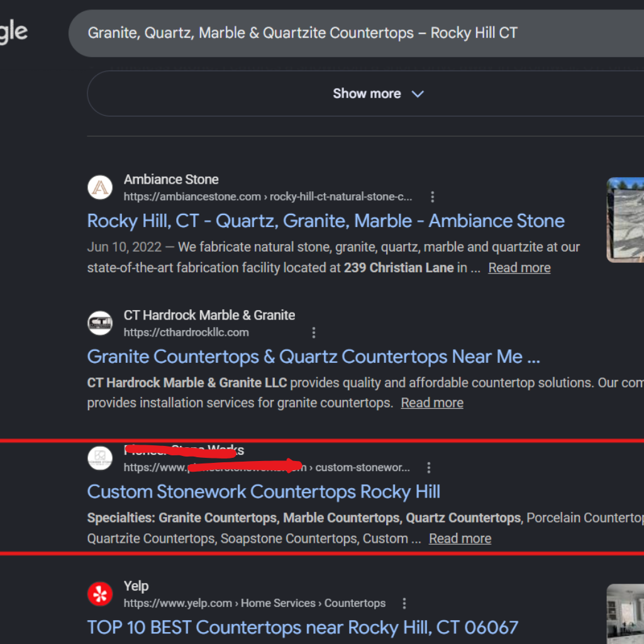
Task: Open the Ambiance Stone result thumbnail
Action: tap(625, 219)
